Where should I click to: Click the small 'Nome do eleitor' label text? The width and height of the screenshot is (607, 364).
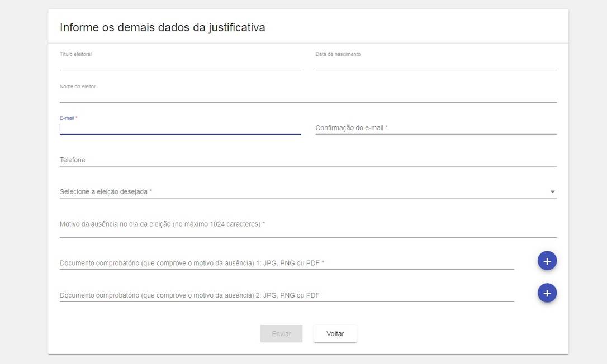click(x=78, y=87)
